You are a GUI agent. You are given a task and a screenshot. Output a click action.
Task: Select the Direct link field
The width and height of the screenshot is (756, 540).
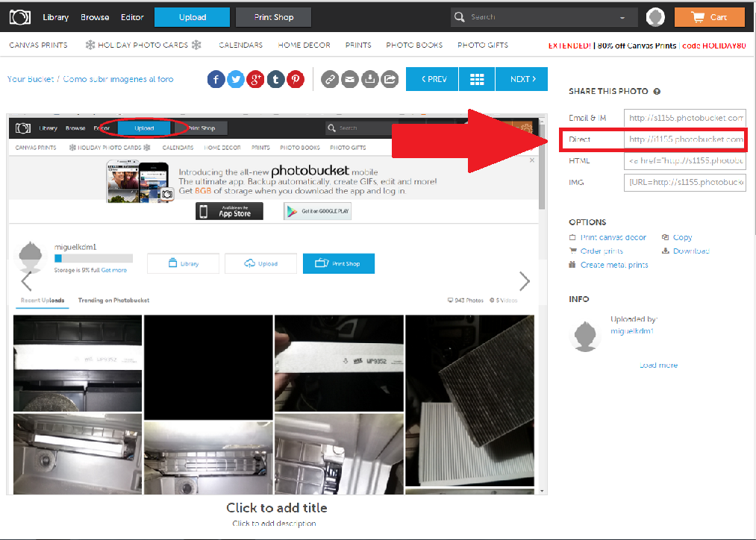coord(685,139)
